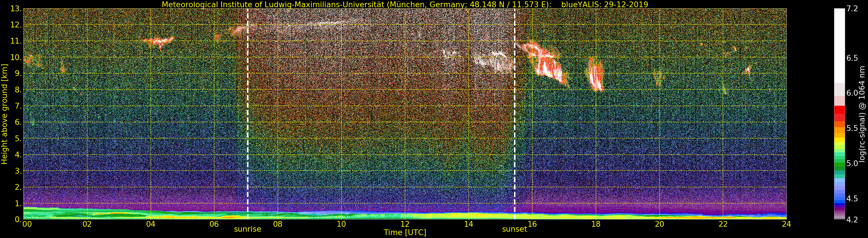Click the 'Height above ground [km]' axis label
The height and width of the screenshot is (238, 868).
click(x=4, y=114)
